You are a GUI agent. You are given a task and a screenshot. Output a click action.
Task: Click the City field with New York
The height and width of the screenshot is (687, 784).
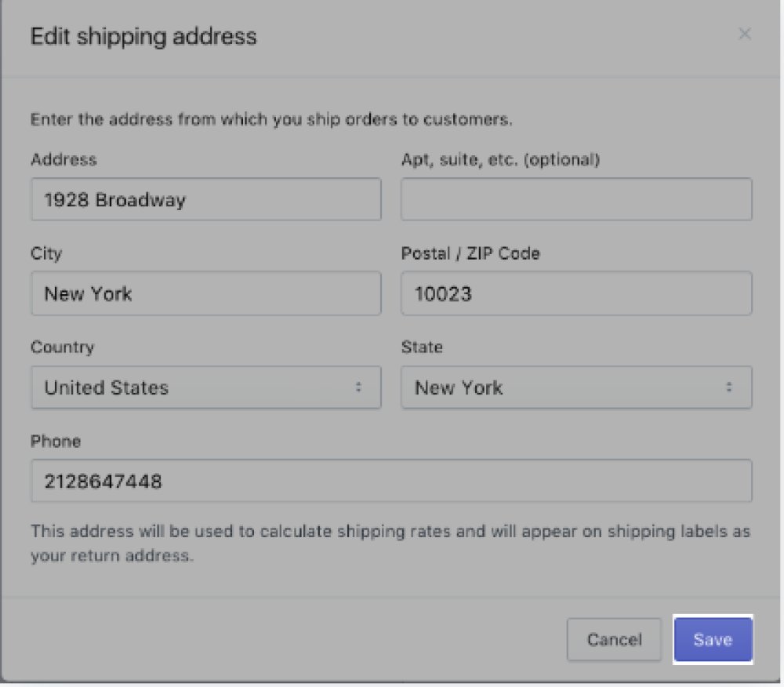pyautogui.click(x=206, y=293)
